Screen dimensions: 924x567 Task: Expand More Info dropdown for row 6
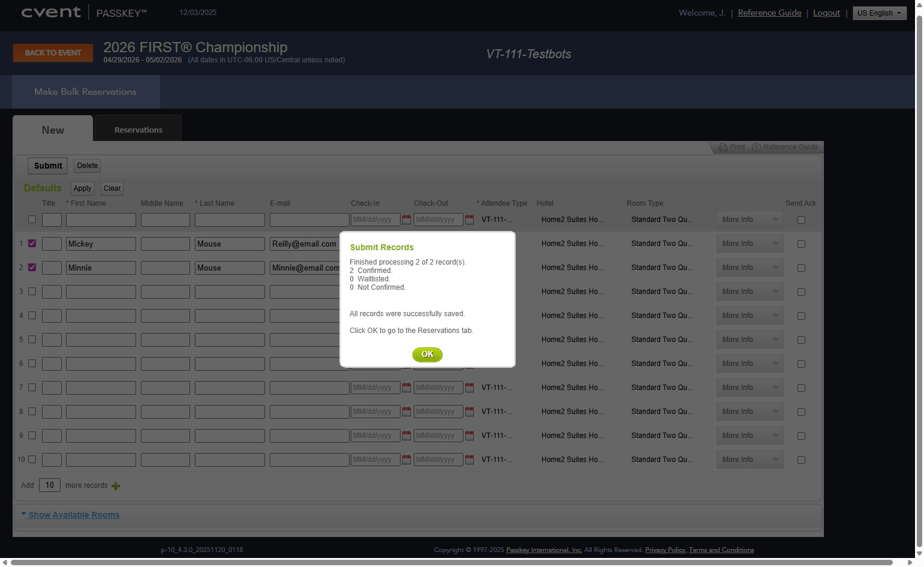pyautogui.click(x=750, y=364)
